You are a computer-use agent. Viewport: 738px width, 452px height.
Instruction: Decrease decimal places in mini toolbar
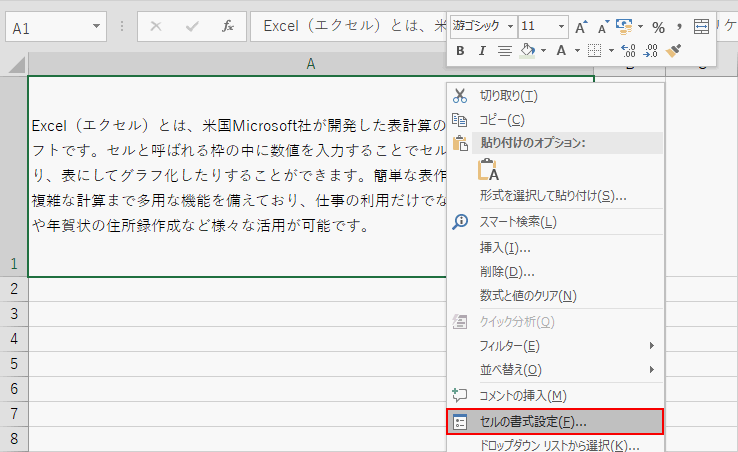click(x=650, y=50)
